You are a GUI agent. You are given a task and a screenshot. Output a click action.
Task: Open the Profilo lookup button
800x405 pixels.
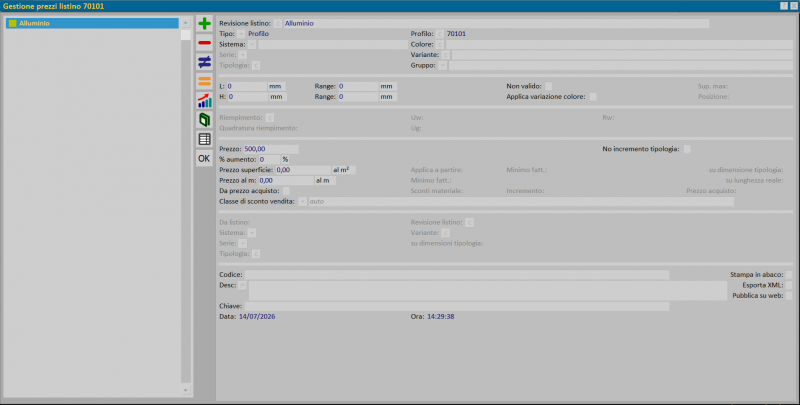[440, 34]
